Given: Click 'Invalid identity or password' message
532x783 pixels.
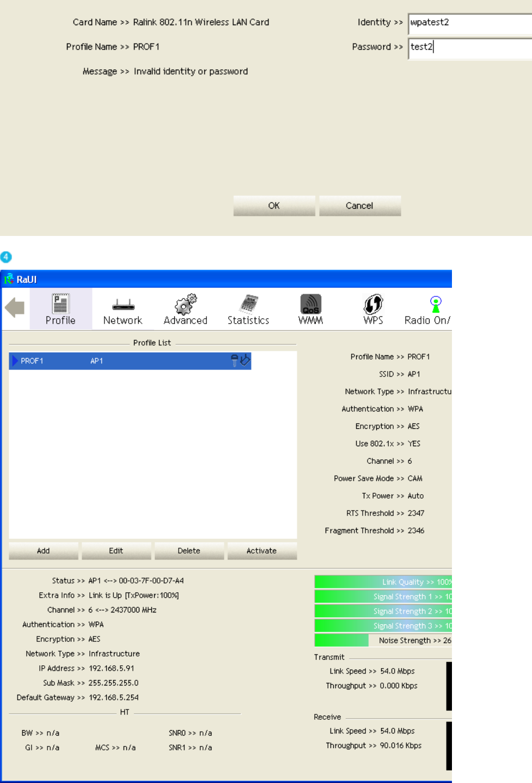Looking at the screenshot, I should click(x=191, y=71).
